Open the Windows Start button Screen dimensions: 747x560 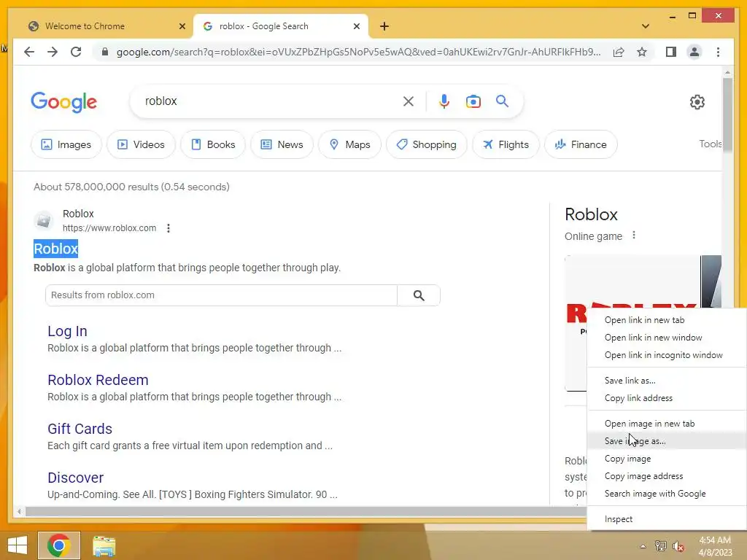18,545
